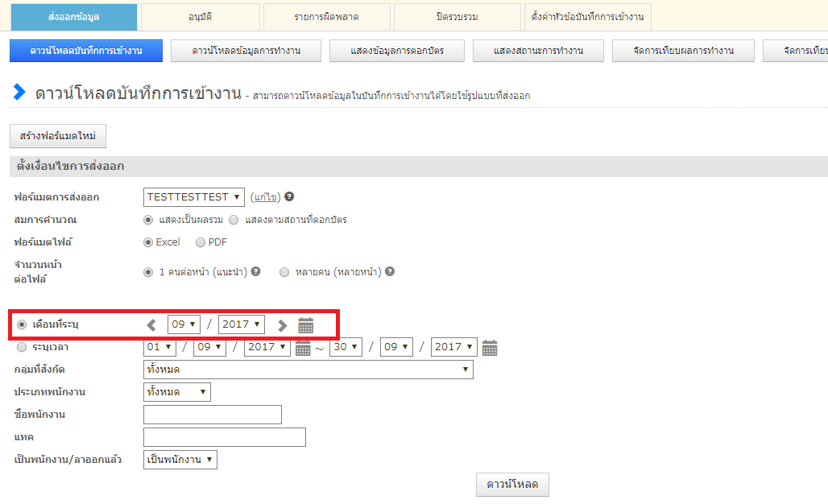Viewport: 828px width, 504px height.
Task: Open the ประเภทพนักงาน dropdown
Action: pyautogui.click(x=176, y=392)
